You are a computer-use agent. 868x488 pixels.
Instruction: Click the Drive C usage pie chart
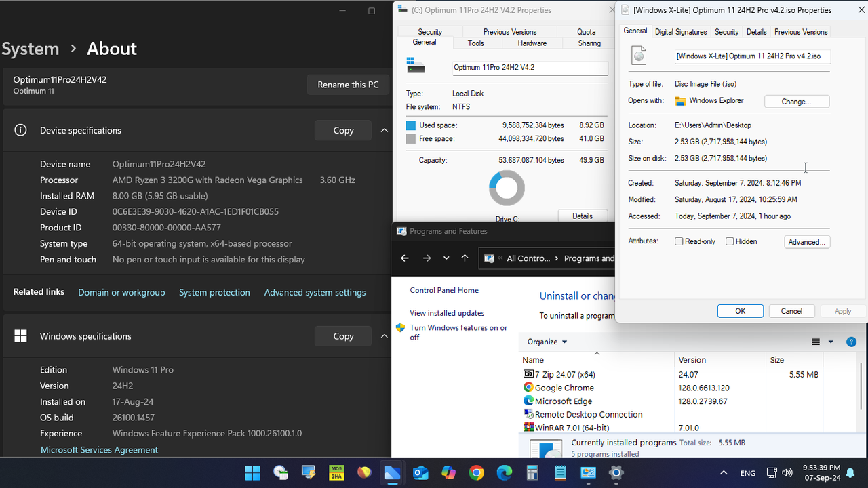click(x=507, y=188)
